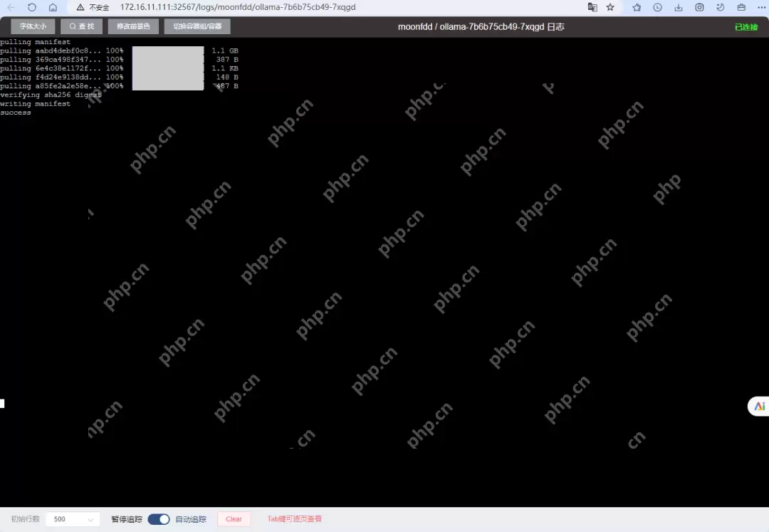Click the Clear log button
Viewport: 769px width, 532px height.
click(234, 518)
